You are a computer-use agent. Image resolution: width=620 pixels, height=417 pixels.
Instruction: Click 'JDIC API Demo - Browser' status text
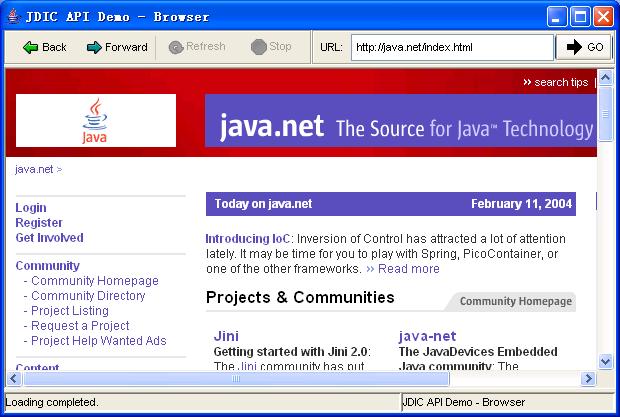click(x=463, y=402)
